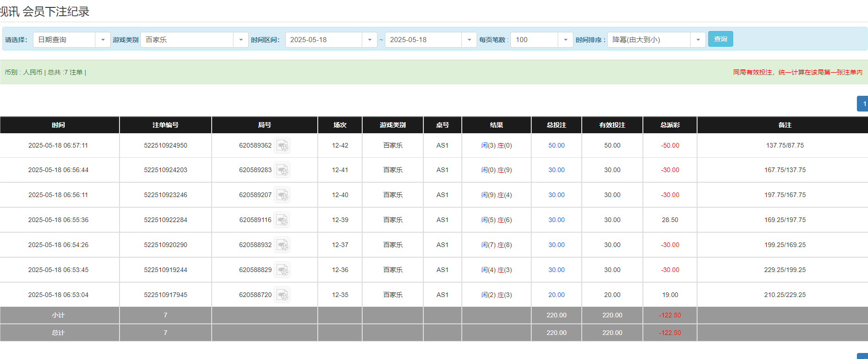The image size is (868, 359).
Task: Expand the 降幂 time sort order dropdown
Action: pyautogui.click(x=698, y=40)
